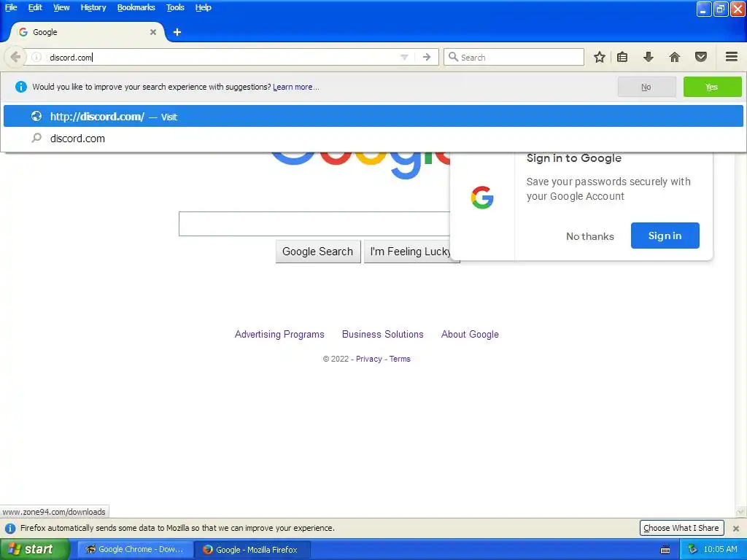This screenshot has width=747, height=560.
Task: Open the Tools menu
Action: (x=175, y=7)
